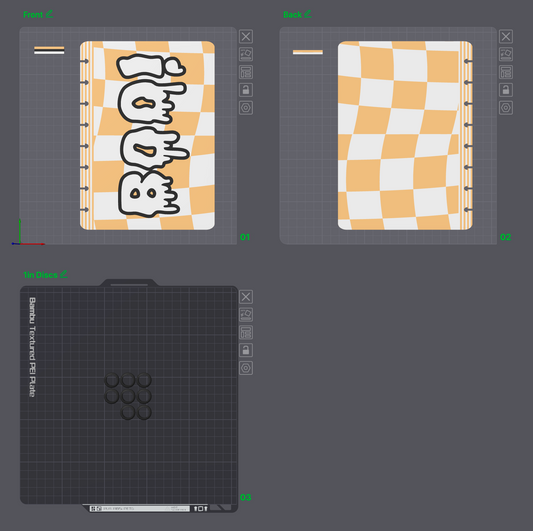Auto-orient objects on the 1in Discs plate

coord(246,314)
